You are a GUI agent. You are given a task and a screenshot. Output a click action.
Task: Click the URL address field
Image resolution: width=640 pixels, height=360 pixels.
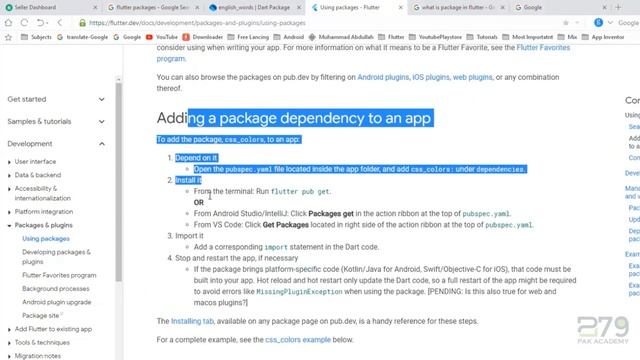[318, 23]
